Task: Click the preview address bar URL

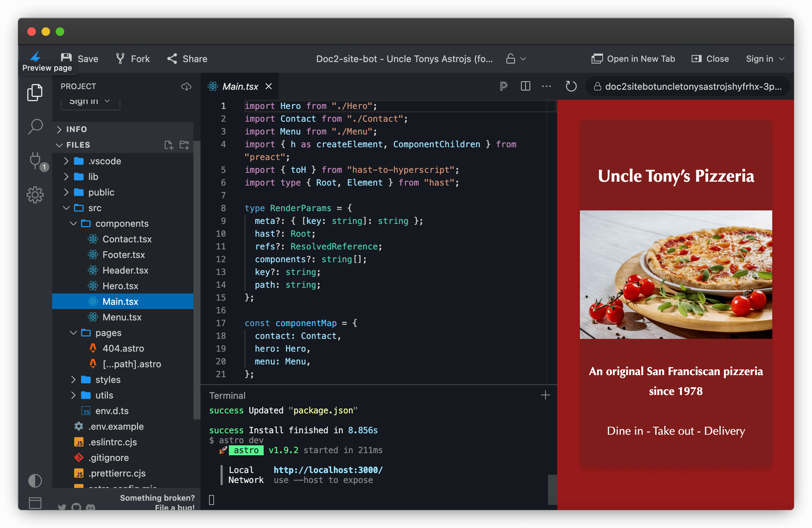Action: point(688,86)
